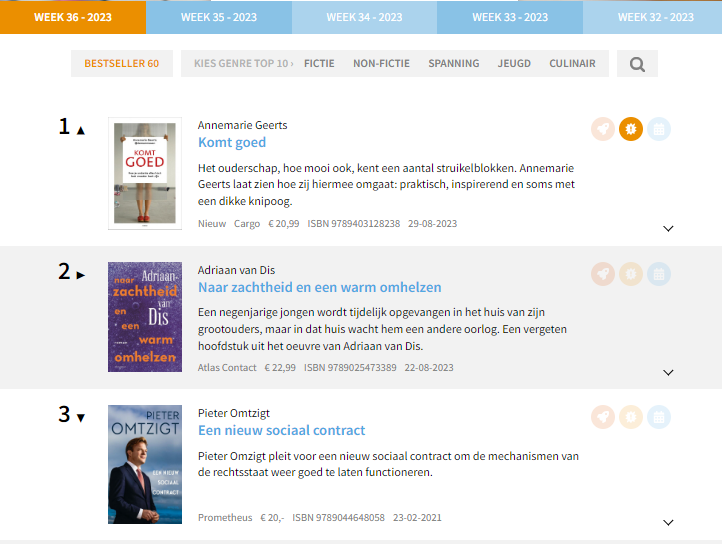The width and height of the screenshot is (722, 544).
Task: Open the Komt goed title link
Action: (232, 142)
